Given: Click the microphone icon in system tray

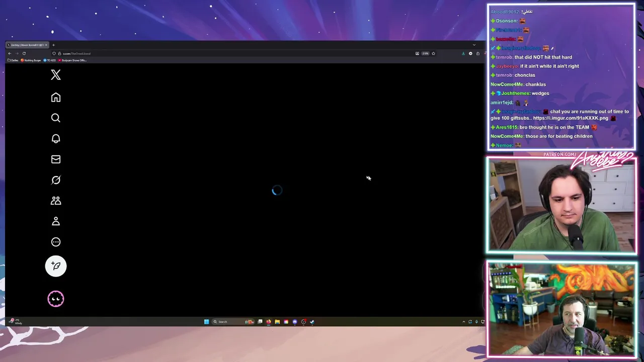Looking at the screenshot, I should (476, 322).
